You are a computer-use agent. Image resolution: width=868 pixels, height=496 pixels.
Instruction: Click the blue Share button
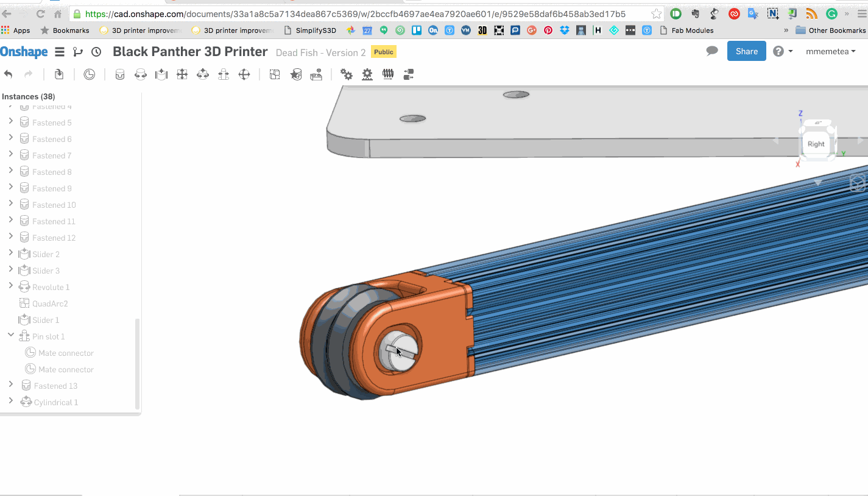click(746, 51)
